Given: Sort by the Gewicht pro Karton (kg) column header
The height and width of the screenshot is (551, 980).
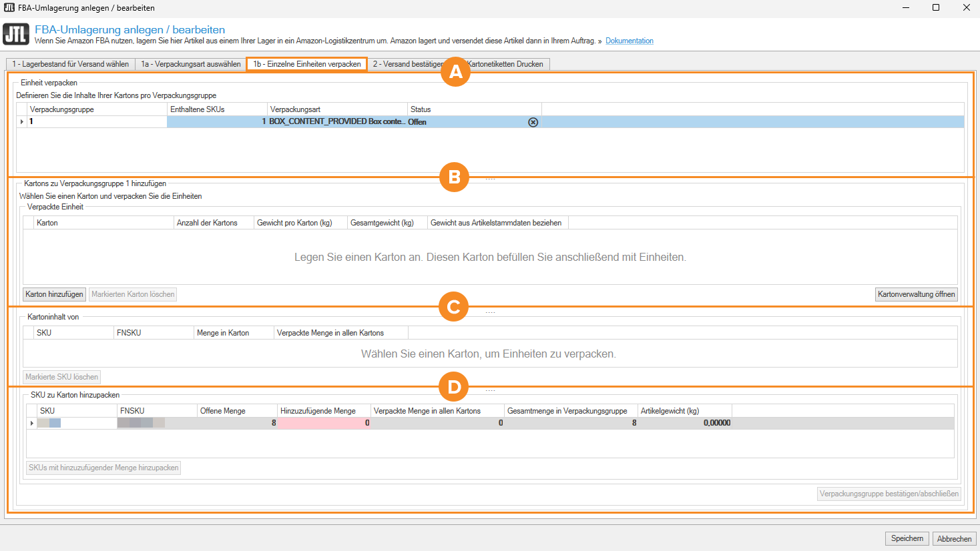Looking at the screenshot, I should [x=294, y=223].
